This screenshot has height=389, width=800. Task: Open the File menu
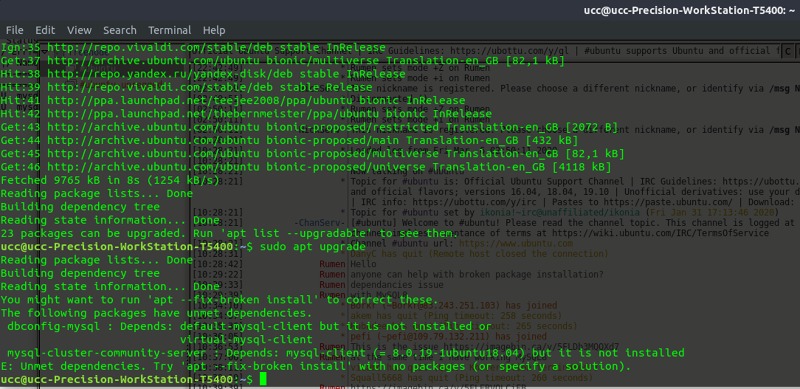click(x=14, y=30)
